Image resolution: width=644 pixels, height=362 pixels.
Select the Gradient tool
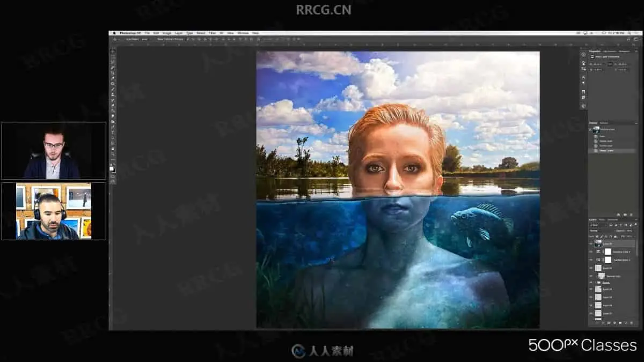tap(113, 112)
